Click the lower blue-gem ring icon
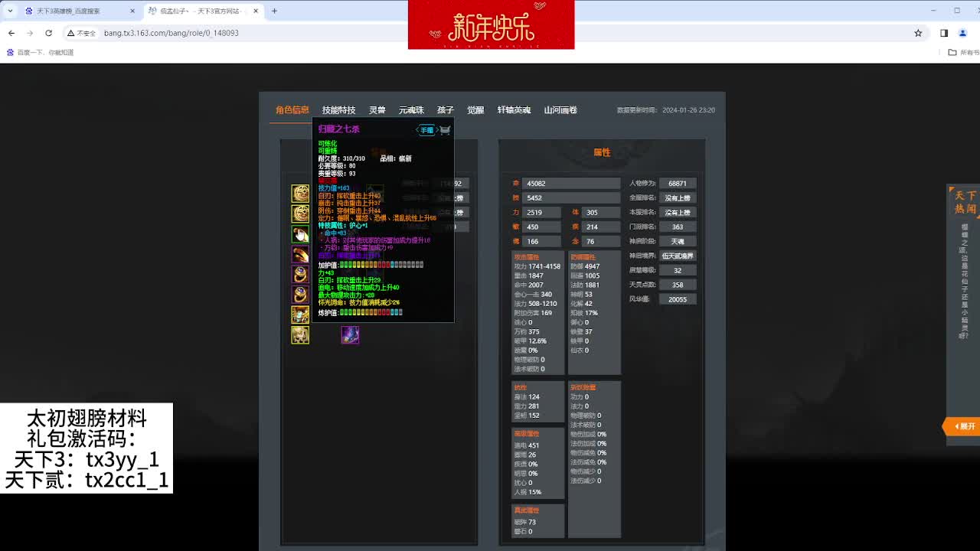The width and height of the screenshot is (980, 551). tap(300, 294)
